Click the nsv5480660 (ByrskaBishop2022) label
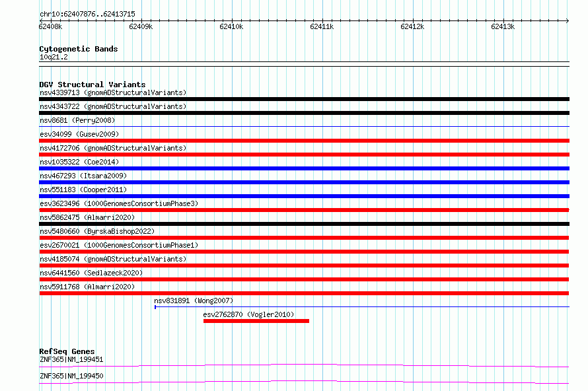 tap(97, 231)
